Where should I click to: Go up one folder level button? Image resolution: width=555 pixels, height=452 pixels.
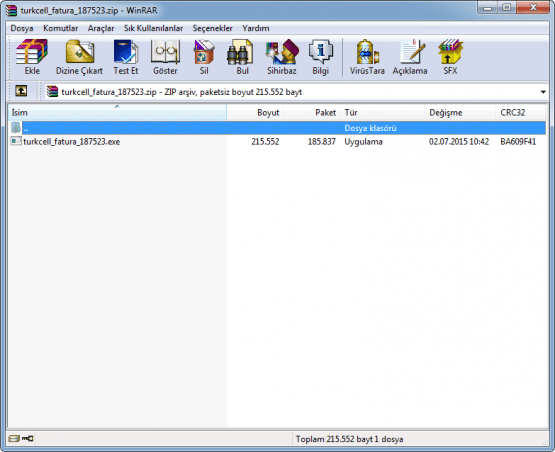coord(21,91)
